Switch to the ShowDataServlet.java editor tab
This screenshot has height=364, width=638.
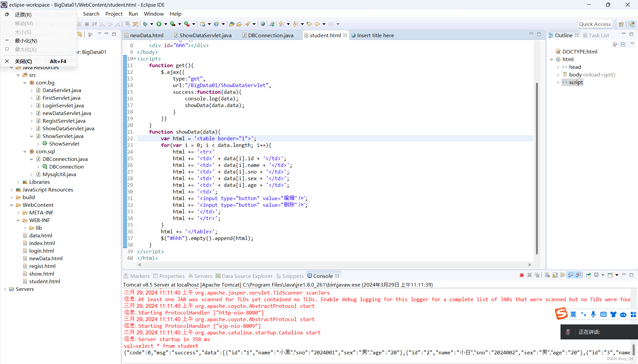[x=202, y=35]
